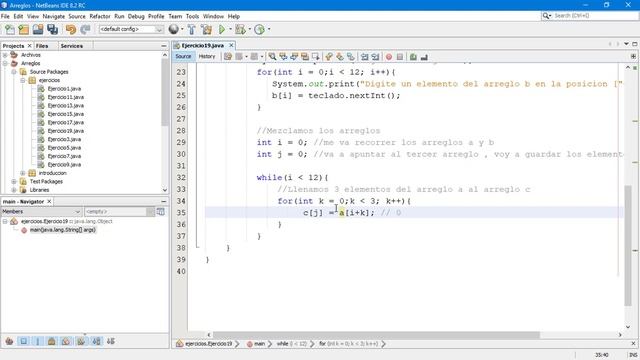
Task: Open the Profile Project dropdown arrow
Action: click(x=269, y=29)
